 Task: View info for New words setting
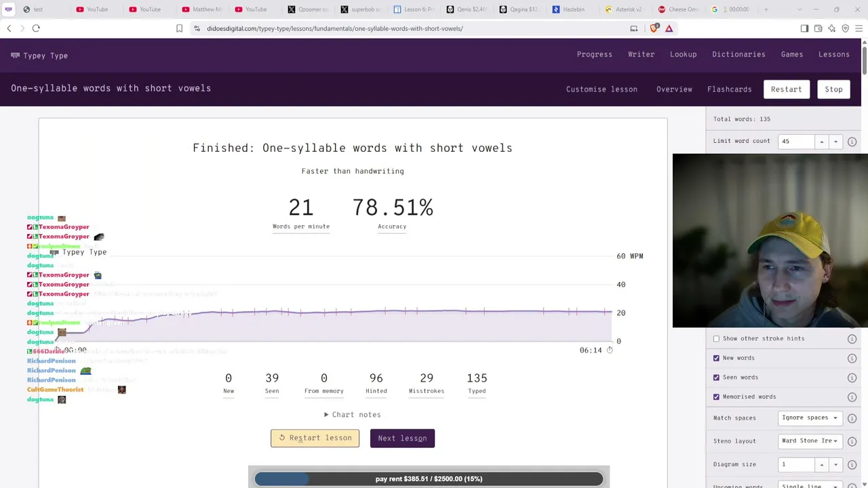(852, 358)
